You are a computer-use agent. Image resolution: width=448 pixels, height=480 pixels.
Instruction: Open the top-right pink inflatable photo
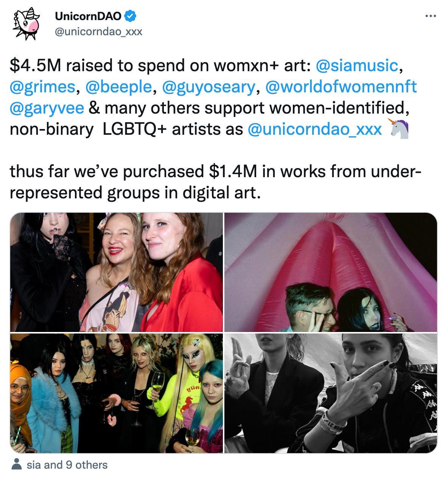[x=330, y=272]
